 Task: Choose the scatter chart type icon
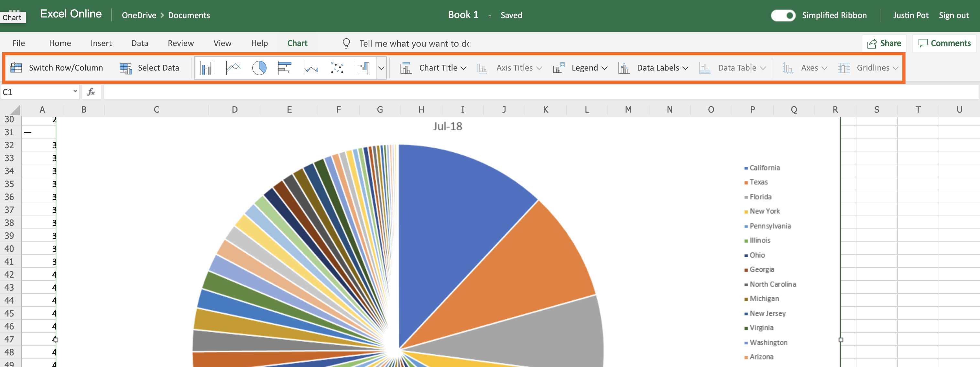point(337,68)
